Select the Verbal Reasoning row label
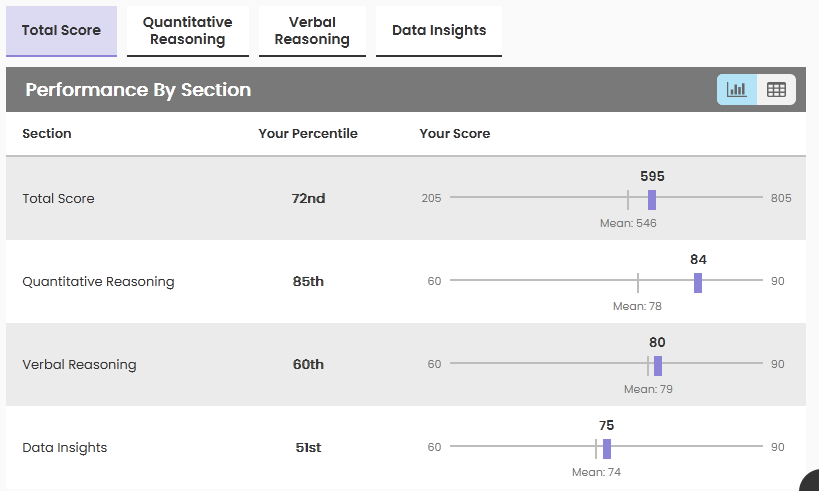The width and height of the screenshot is (819, 491). pyautogui.click(x=79, y=365)
